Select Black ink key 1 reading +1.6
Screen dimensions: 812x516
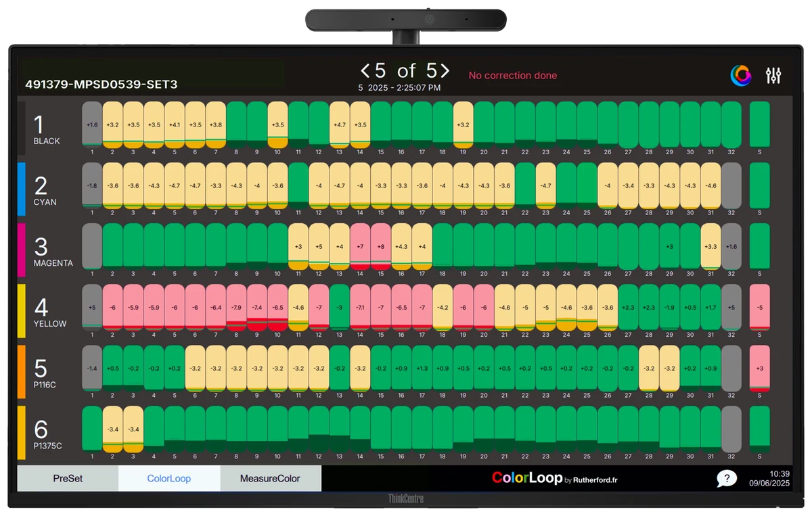[92, 124]
